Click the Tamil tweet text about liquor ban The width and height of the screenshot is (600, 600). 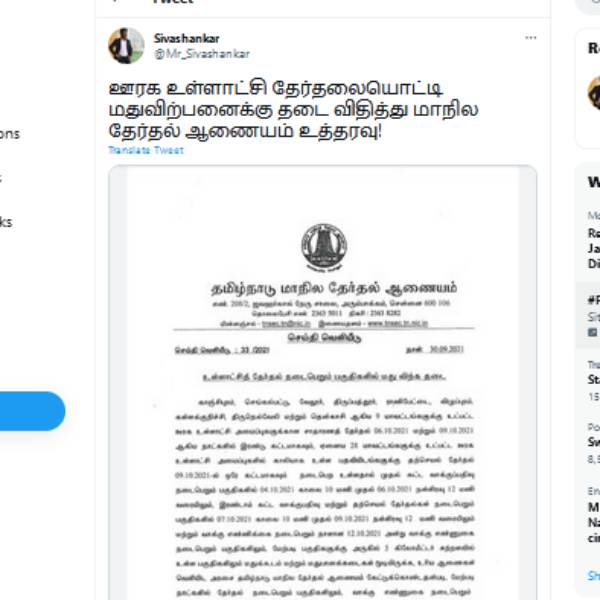(x=293, y=110)
